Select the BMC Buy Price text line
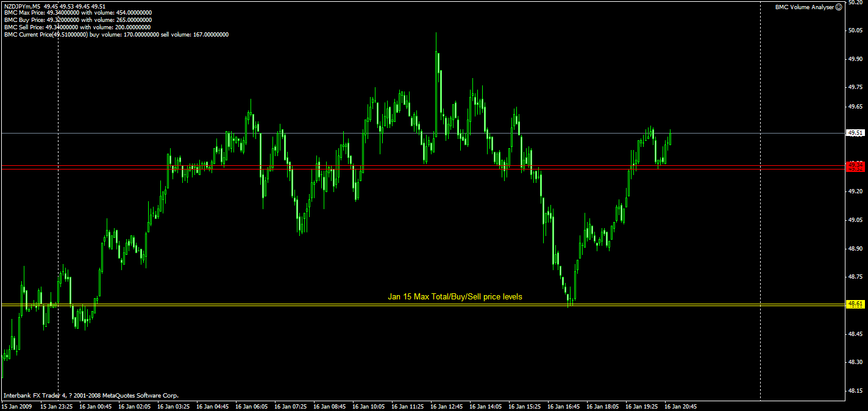 77,20
